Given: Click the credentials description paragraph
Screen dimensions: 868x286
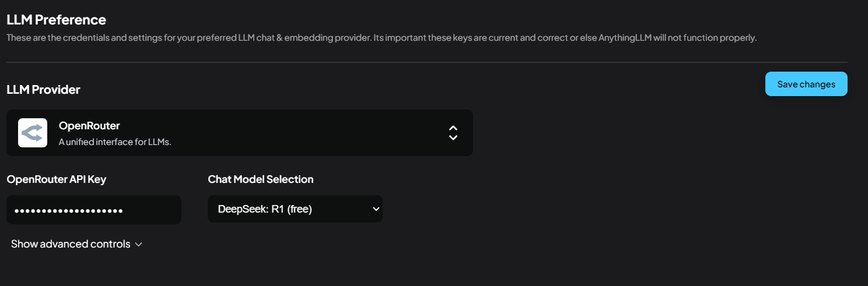Looking at the screenshot, I should (x=292, y=38).
